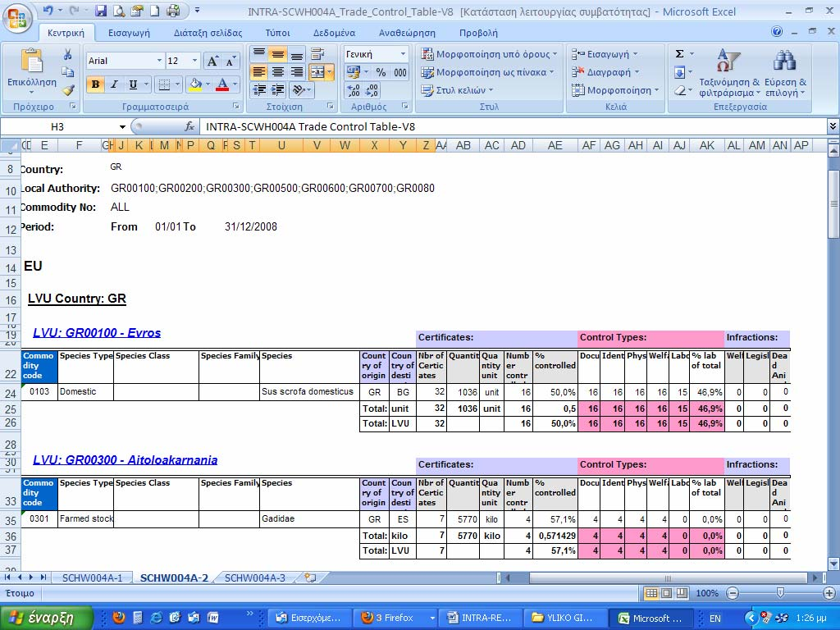The width and height of the screenshot is (840, 630).
Task: Toggle Underline formatting button
Action: pyautogui.click(x=133, y=84)
